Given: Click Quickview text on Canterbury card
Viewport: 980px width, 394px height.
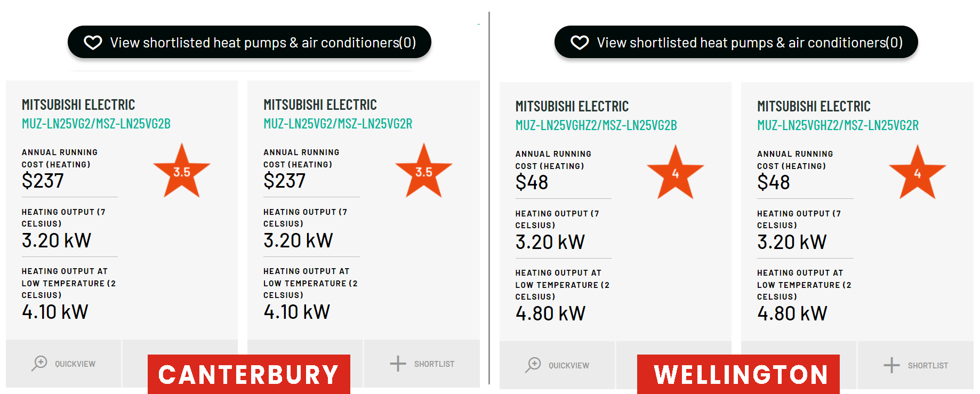Looking at the screenshot, I should [x=75, y=364].
